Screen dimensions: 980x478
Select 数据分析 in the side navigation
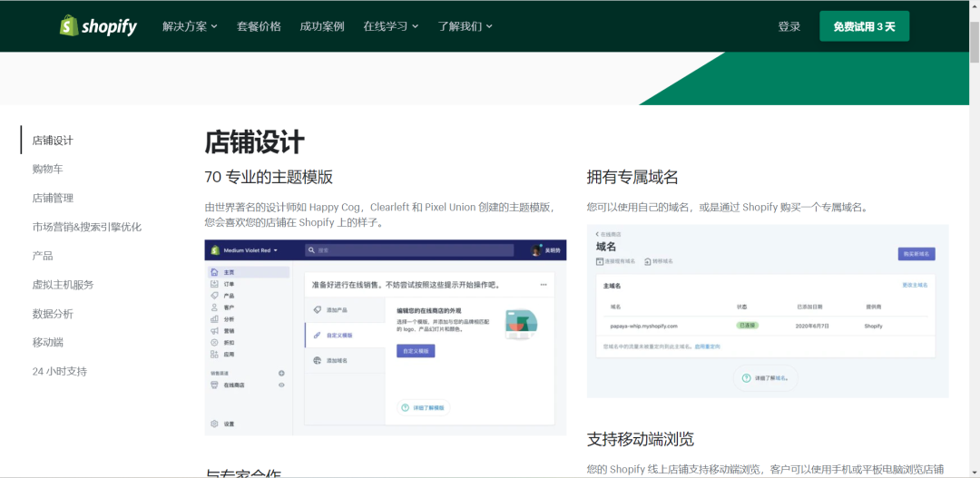(54, 313)
